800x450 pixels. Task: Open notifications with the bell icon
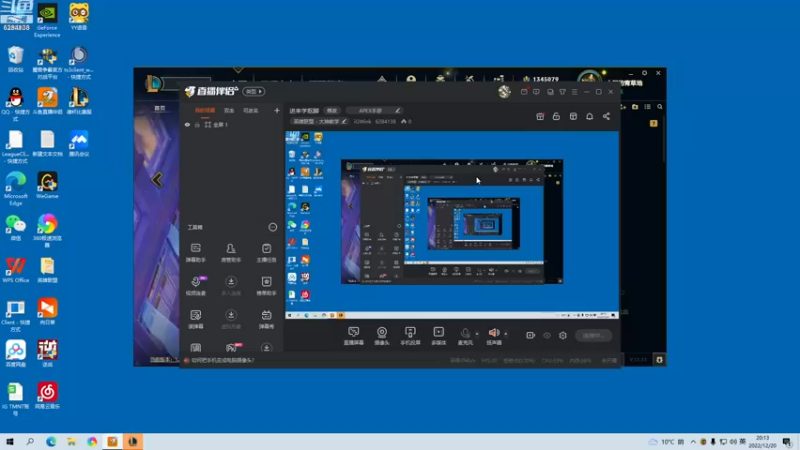point(589,116)
